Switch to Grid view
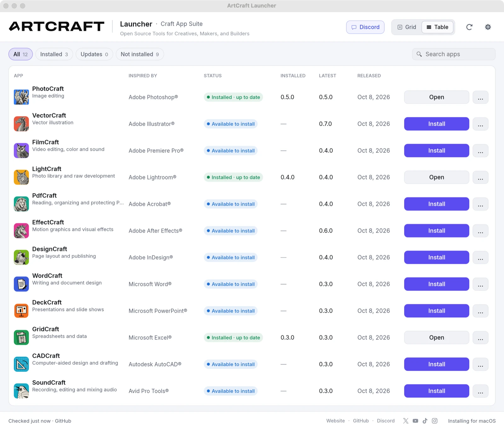504x430 pixels. (407, 27)
